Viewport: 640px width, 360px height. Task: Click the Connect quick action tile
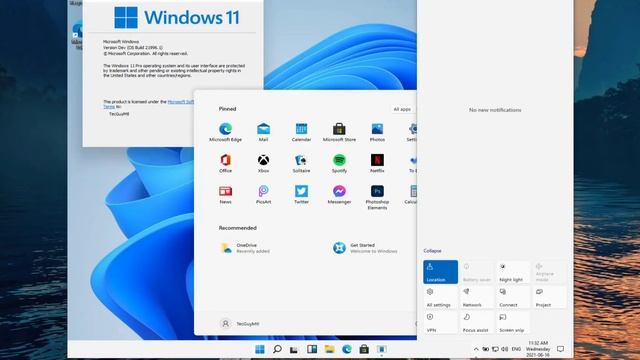pos(513,297)
